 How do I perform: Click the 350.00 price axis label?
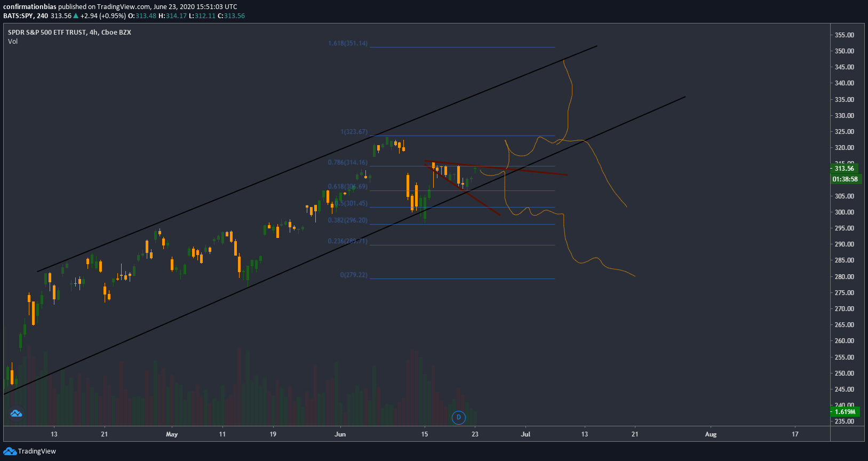845,51
